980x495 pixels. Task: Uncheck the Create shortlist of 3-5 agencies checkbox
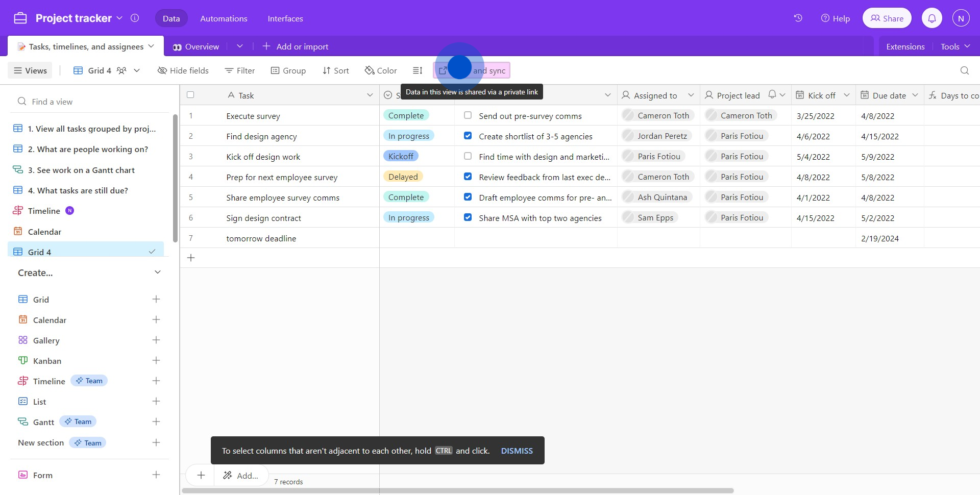click(x=468, y=136)
